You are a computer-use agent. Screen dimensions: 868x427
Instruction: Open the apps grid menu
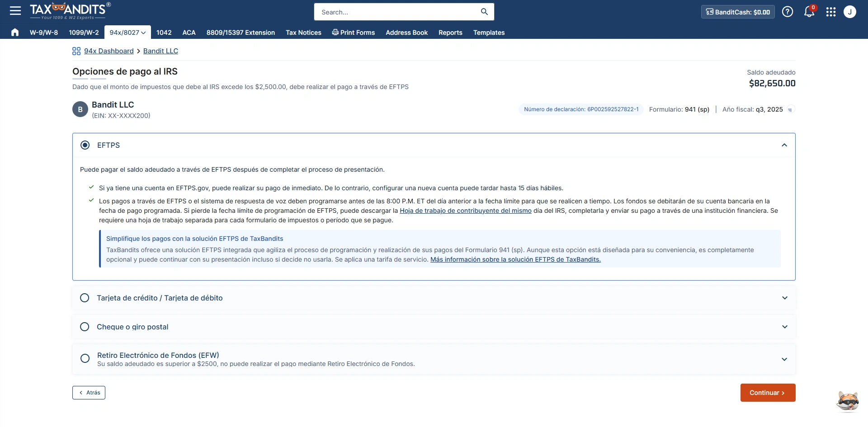click(830, 12)
